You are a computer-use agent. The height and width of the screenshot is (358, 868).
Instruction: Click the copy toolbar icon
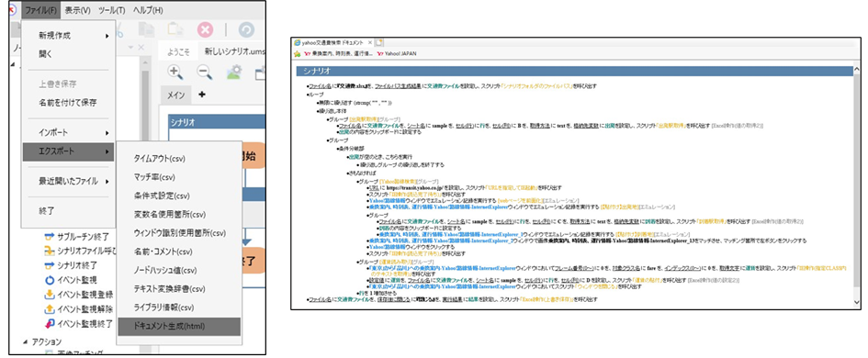[x=146, y=30]
